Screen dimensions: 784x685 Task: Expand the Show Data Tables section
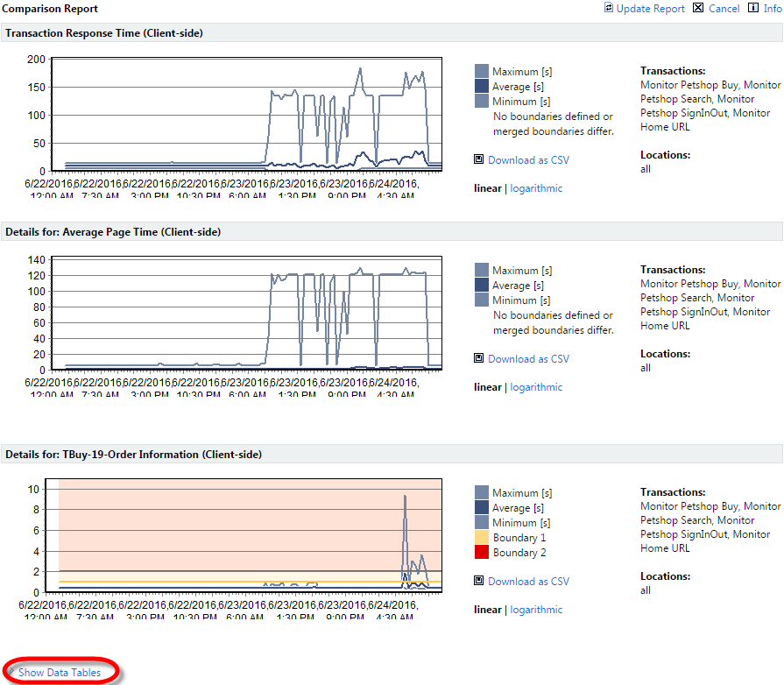tap(60, 673)
